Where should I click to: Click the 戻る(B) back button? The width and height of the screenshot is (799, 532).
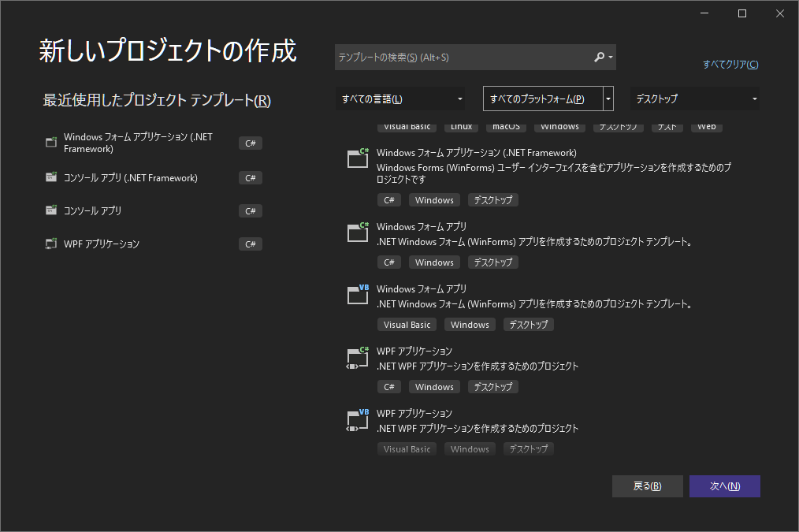(x=647, y=486)
